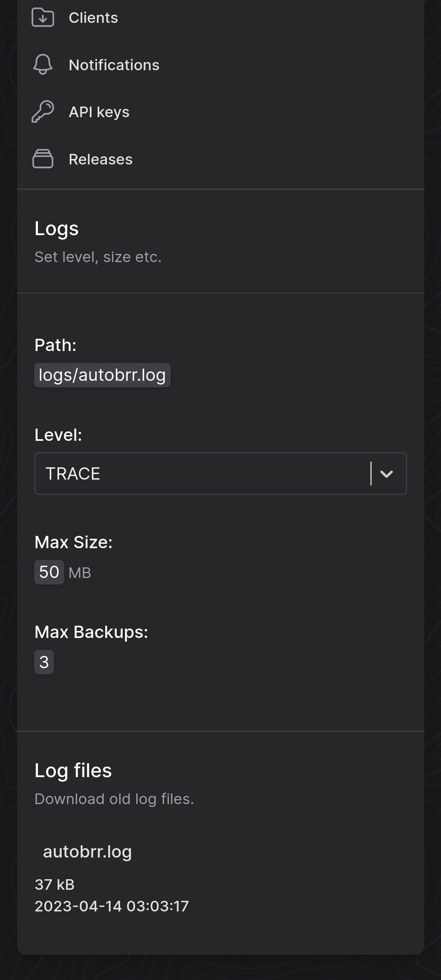The image size is (441, 980).
Task: Click the log Path value logs/autobrr.log
Action: tap(102, 375)
